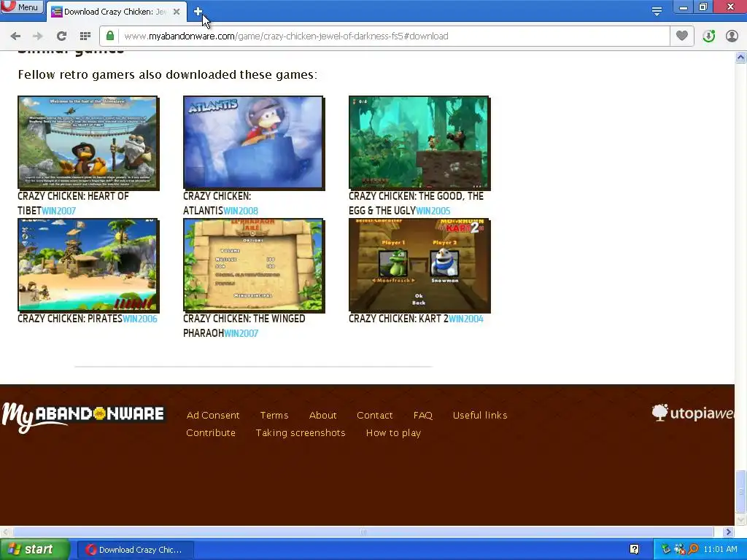Open the About footer link
Viewport: 747px width, 560px height.
tap(322, 415)
